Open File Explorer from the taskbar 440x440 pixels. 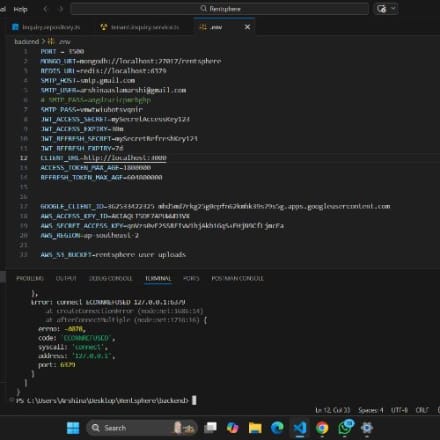[255, 428]
